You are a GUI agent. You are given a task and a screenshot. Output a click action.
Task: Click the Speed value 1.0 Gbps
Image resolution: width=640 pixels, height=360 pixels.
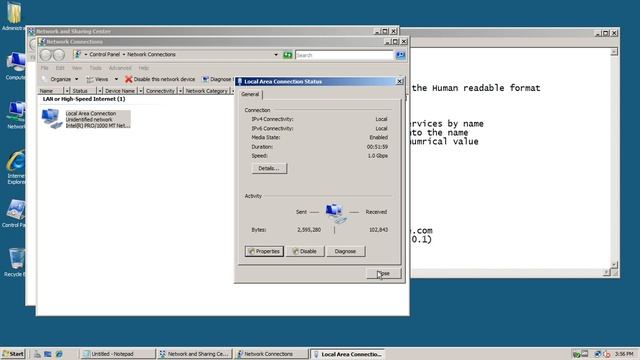point(378,156)
